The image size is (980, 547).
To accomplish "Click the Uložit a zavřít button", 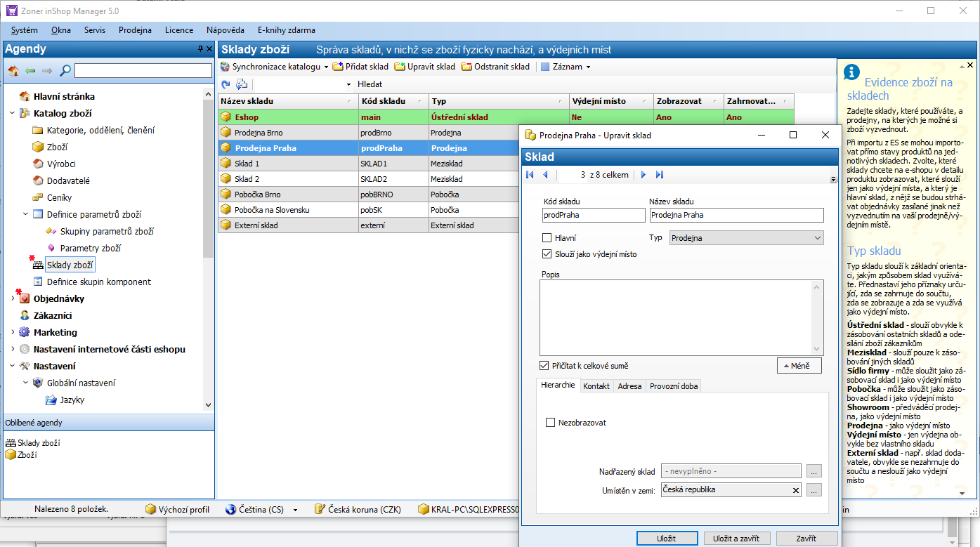I will tap(737, 539).
